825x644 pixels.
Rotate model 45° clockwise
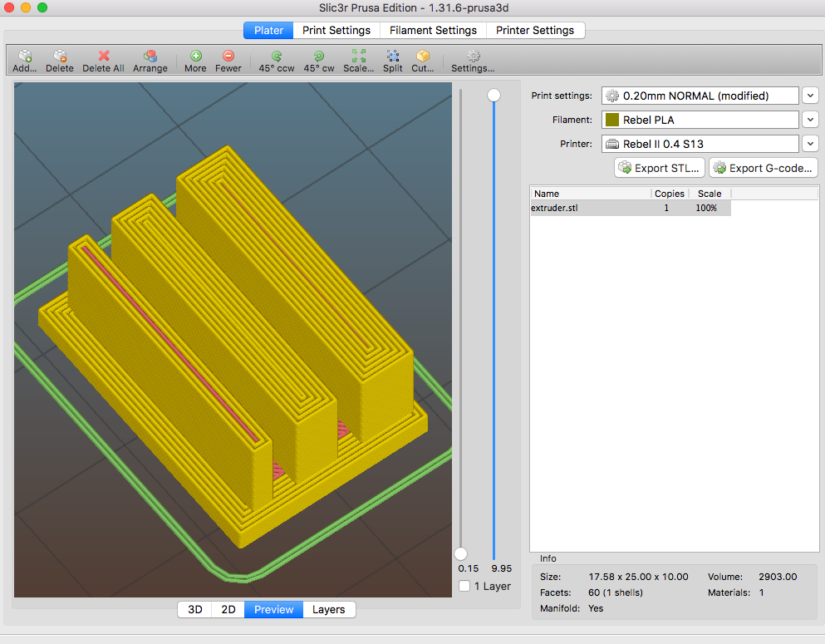click(x=319, y=61)
